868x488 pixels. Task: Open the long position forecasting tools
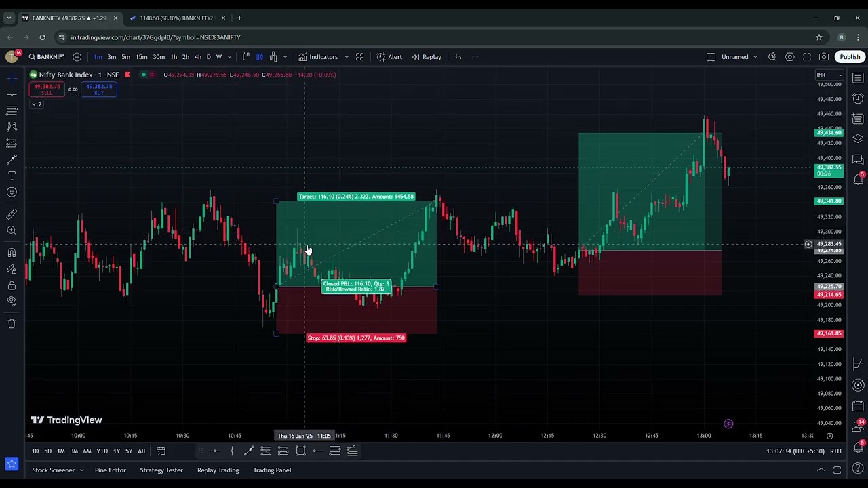12,143
